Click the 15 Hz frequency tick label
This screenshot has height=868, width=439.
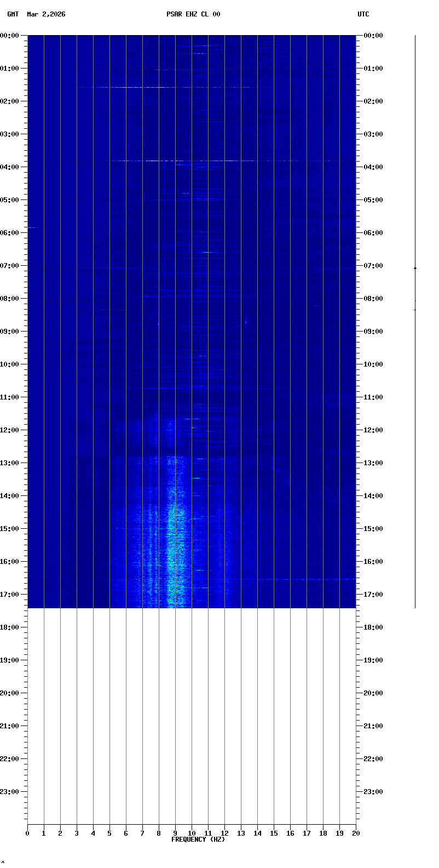[x=274, y=833]
